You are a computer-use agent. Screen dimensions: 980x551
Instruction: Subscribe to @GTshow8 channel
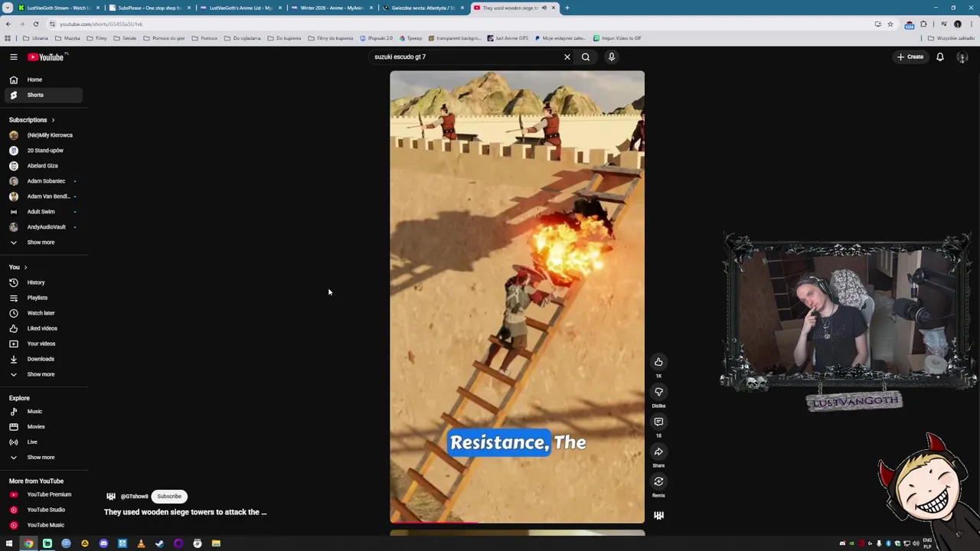[x=169, y=496]
